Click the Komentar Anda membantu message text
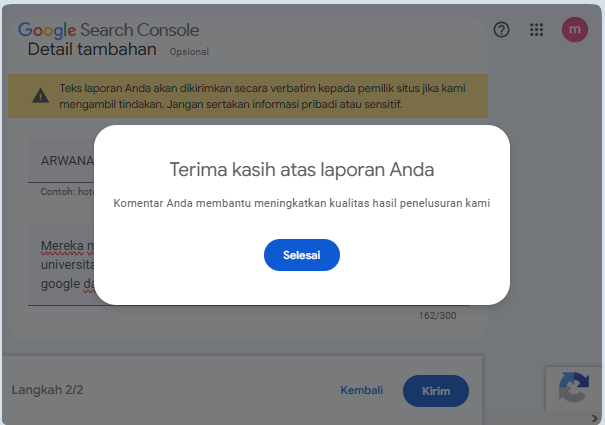The image size is (605, 425). [302, 203]
